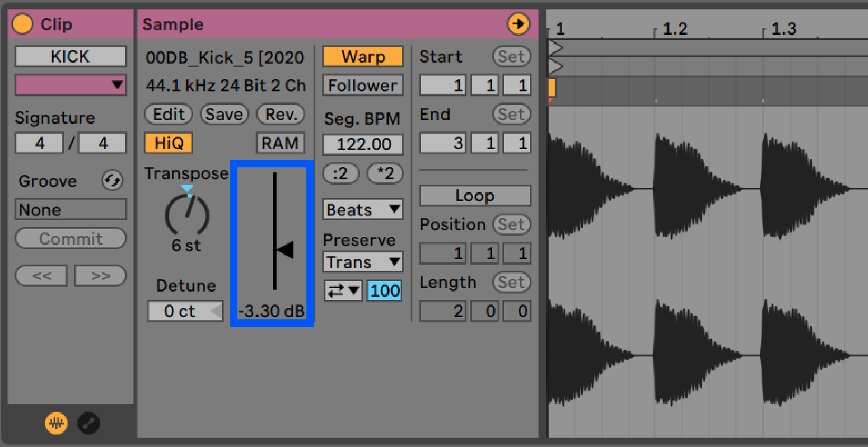Open the Beats warp mode dropdown
This screenshot has width=868, height=447.
362,210
